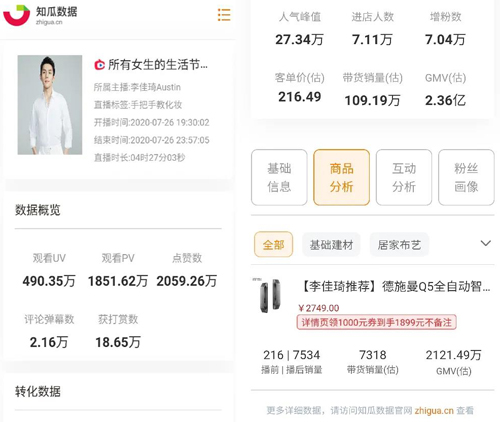Open the host profile photo
Screen dimensions: 500x422
(x=50, y=105)
